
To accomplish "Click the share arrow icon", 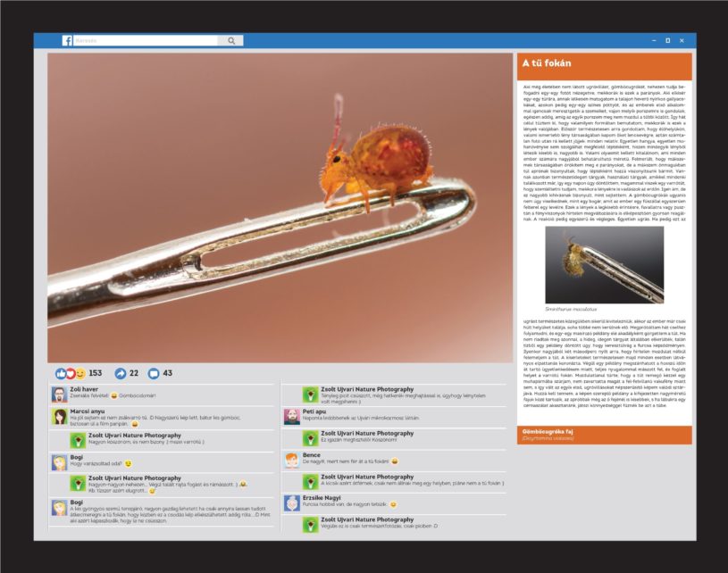I will [x=121, y=373].
